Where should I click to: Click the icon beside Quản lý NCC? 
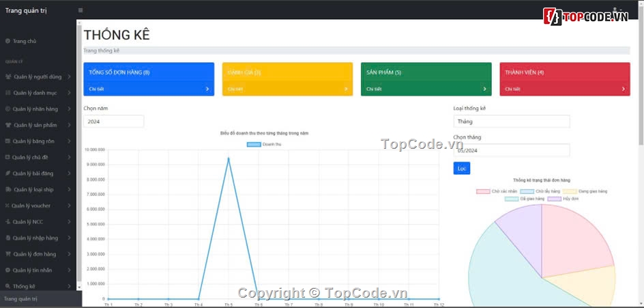(8, 222)
